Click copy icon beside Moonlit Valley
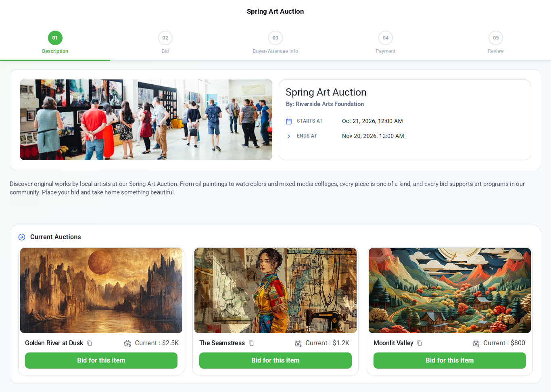This screenshot has width=551, height=392. click(x=420, y=343)
